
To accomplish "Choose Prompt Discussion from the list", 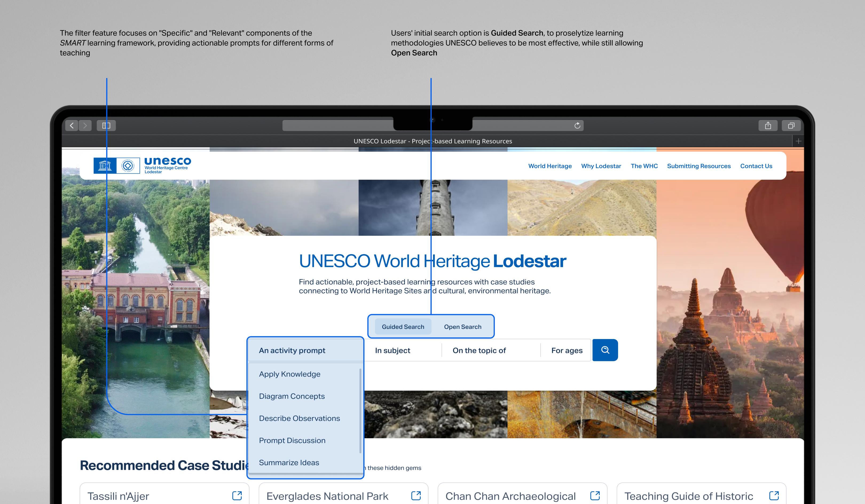I will (x=304, y=440).
